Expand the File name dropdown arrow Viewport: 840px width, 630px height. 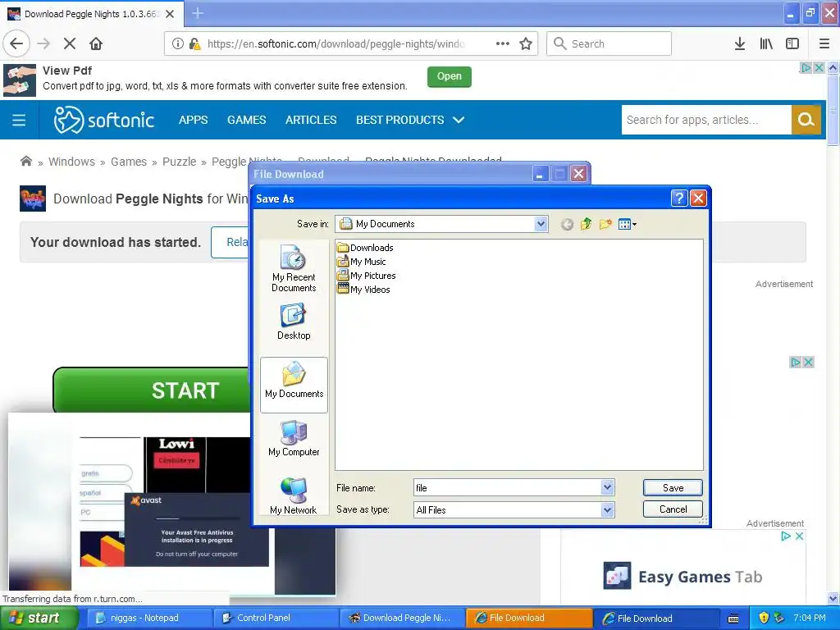[607, 487]
